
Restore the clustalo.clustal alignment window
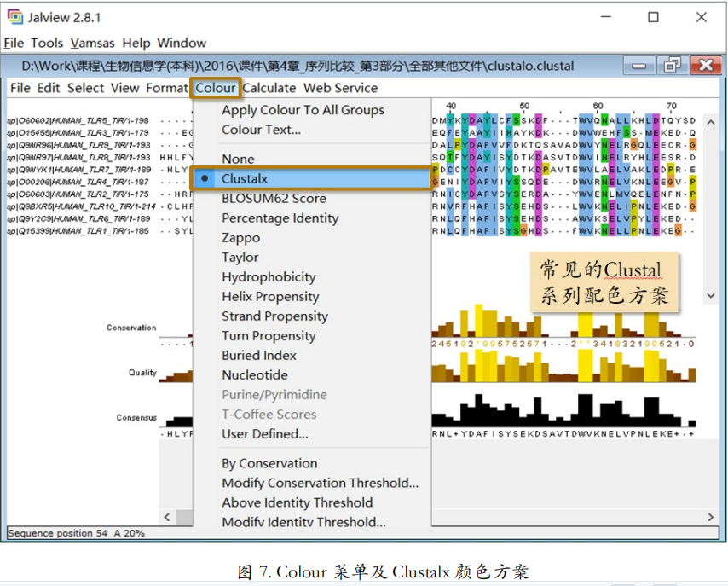coord(672,66)
